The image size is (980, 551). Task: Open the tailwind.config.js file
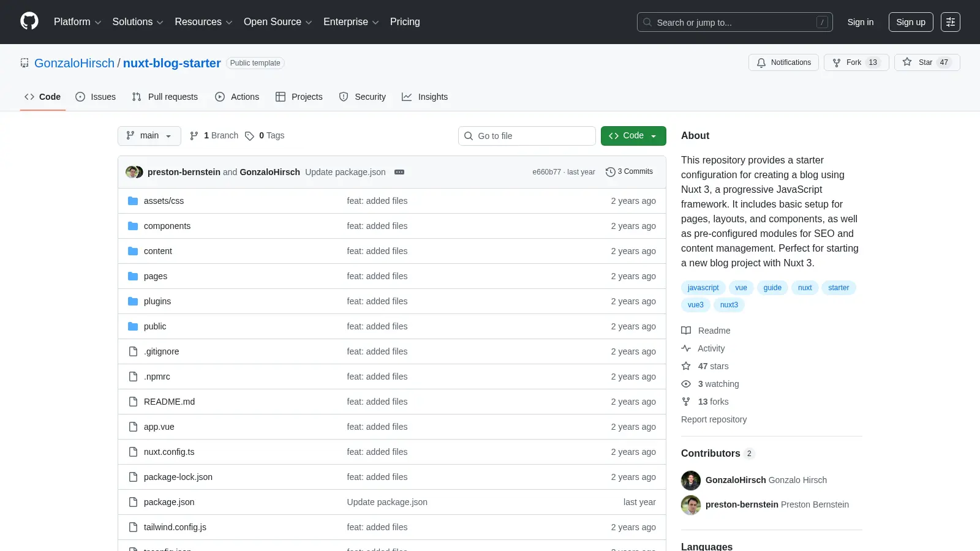[175, 527]
